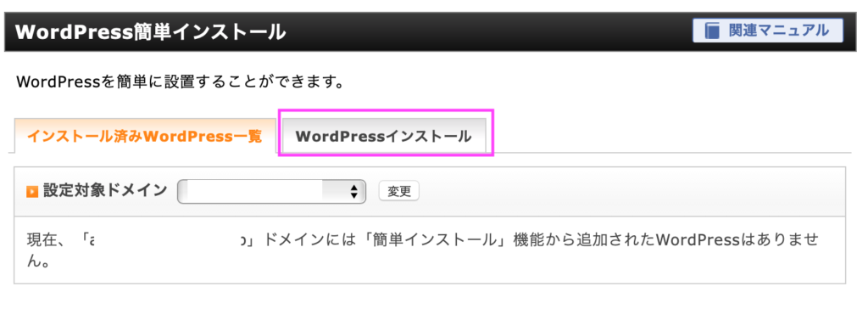
Task: Click the 変更 button
Action: (x=398, y=191)
